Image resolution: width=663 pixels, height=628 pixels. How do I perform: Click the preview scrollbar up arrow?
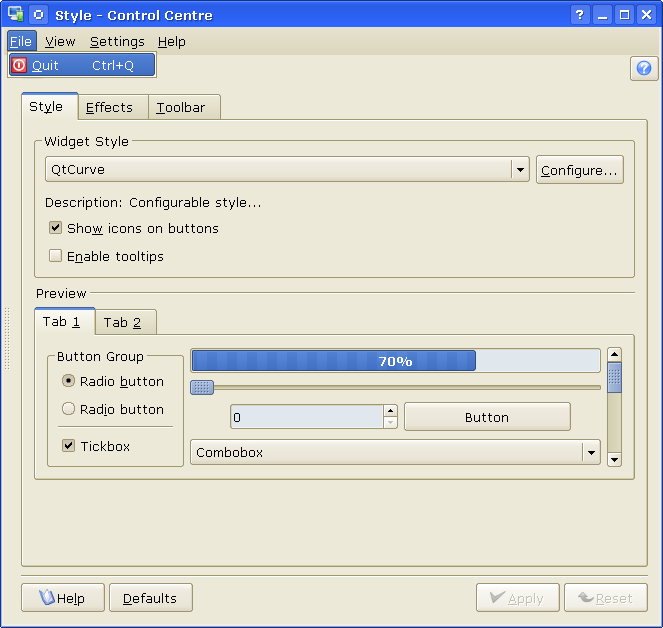coord(614,354)
